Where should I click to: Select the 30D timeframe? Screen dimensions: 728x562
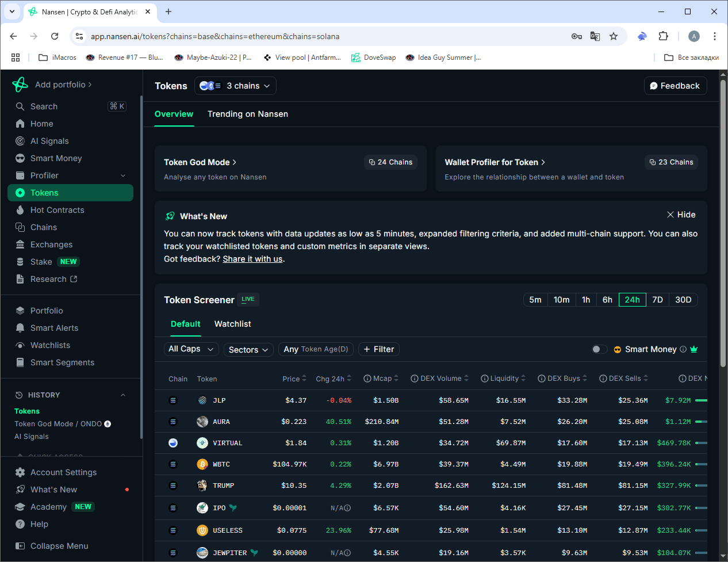click(683, 300)
